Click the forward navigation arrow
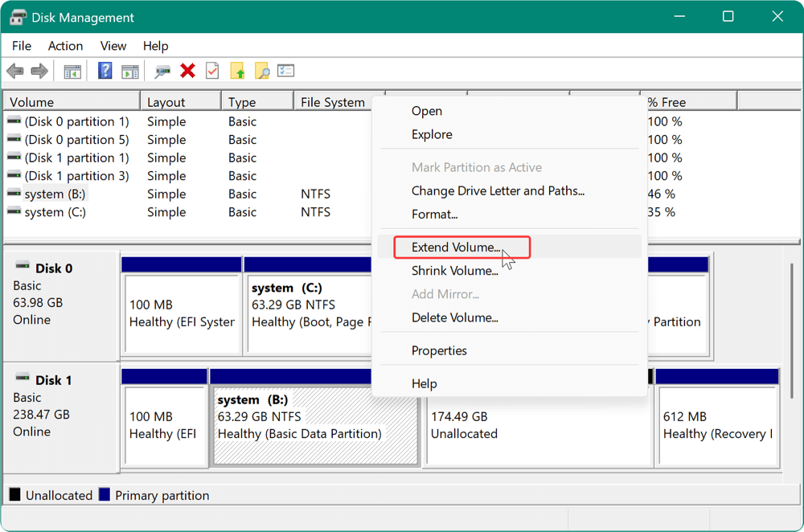Screen dimensions: 804x532 pyautogui.click(x=39, y=71)
